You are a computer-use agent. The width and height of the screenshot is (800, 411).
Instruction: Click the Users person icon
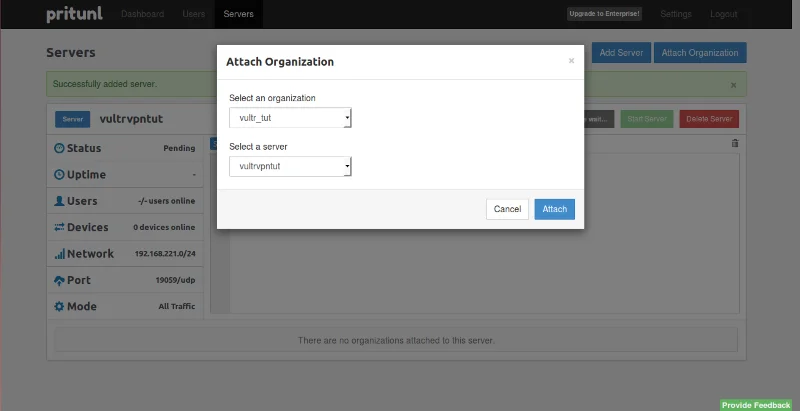59,201
